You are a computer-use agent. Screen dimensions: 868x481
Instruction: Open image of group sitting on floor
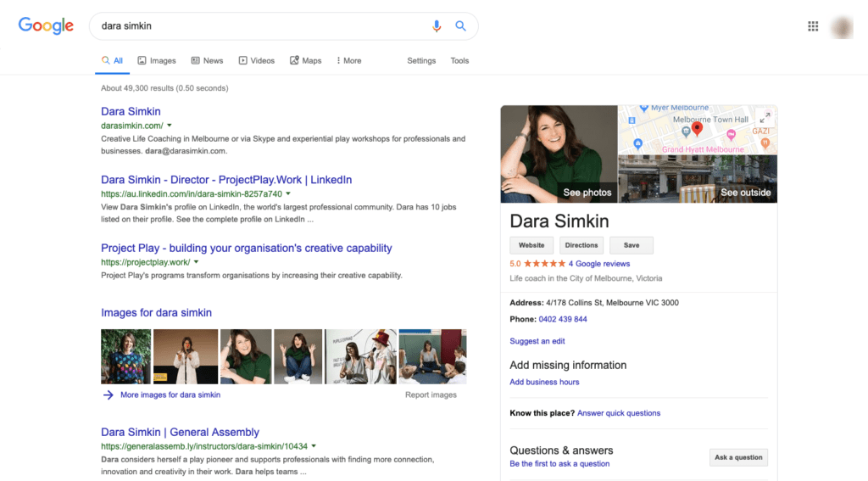coord(433,356)
